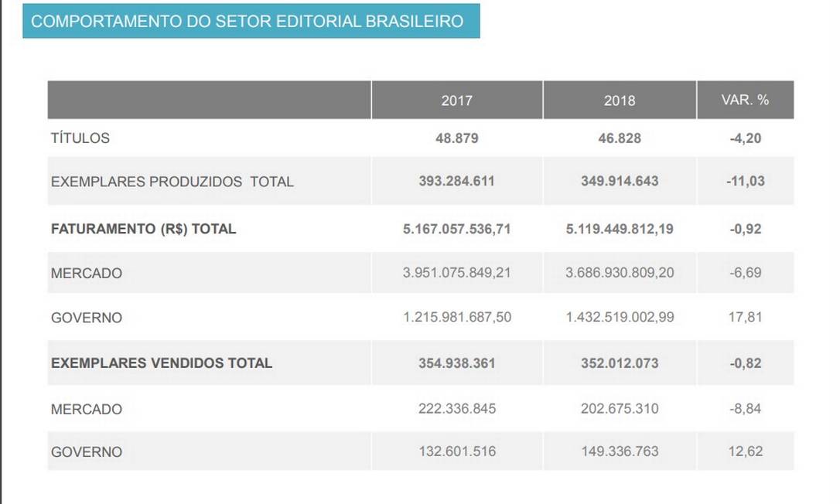Click the EXEMPLARES VENDIDOS TOTAL row label
Viewport: 840px width, 504px height.
coord(162,363)
